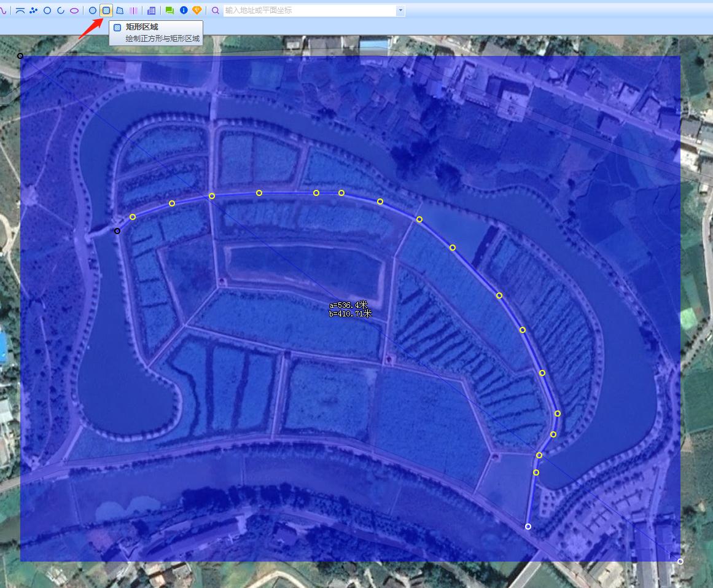Click the parallel lines tool icon
Screen dimensions: 713x588
point(20,10)
